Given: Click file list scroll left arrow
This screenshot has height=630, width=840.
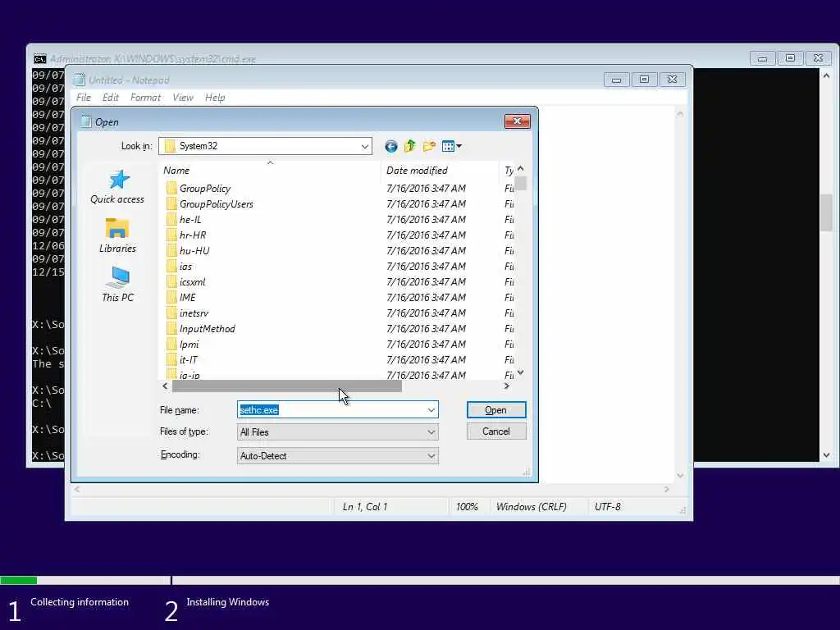Looking at the screenshot, I should [165, 386].
